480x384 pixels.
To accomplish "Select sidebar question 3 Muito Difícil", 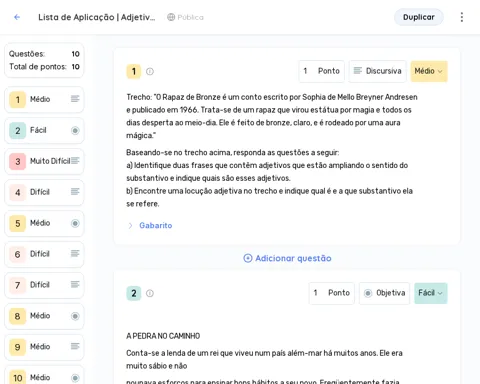I will 44,161.
